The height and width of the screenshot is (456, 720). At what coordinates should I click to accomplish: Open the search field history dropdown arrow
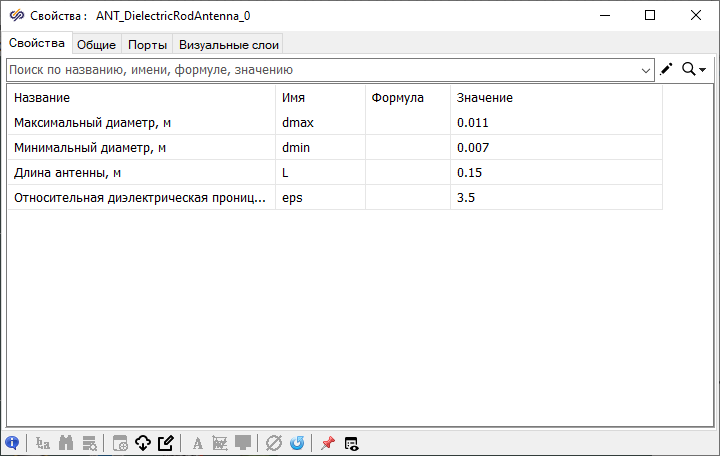(x=646, y=70)
